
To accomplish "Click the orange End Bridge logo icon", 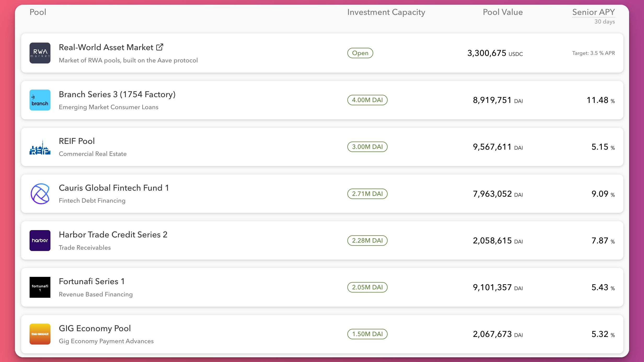I will click(40, 334).
